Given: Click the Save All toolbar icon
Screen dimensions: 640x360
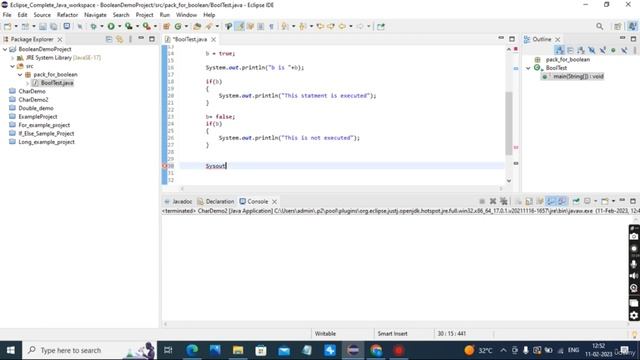Looking at the screenshot, I should click(x=53, y=27).
